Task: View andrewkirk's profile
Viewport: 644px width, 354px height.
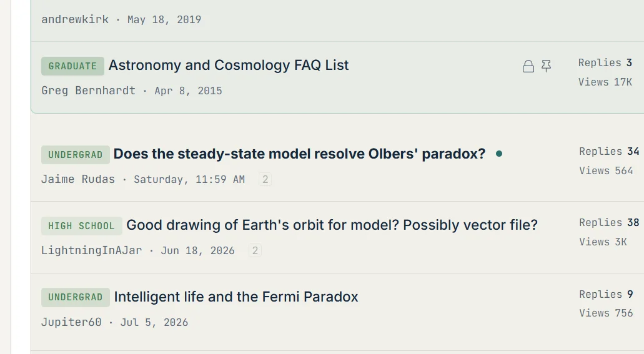Action: [x=75, y=19]
